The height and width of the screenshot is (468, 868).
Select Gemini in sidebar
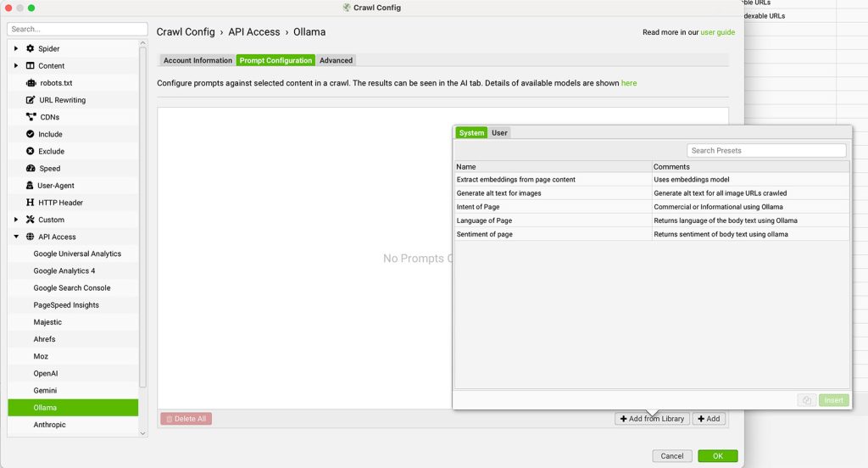[73, 391]
